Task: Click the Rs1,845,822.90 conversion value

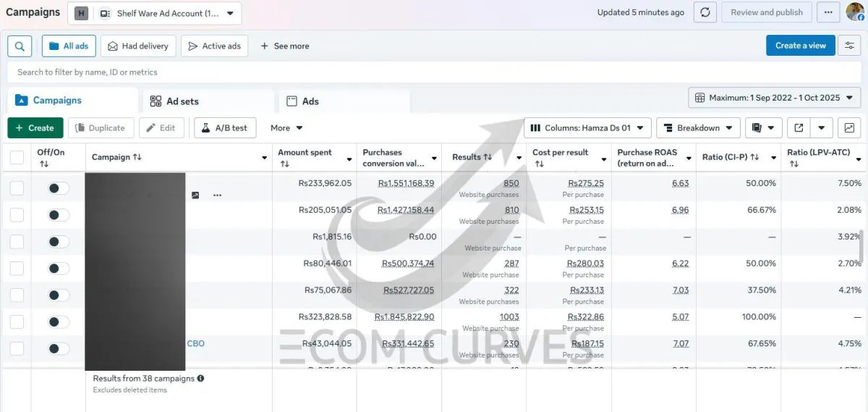Action: [404, 316]
